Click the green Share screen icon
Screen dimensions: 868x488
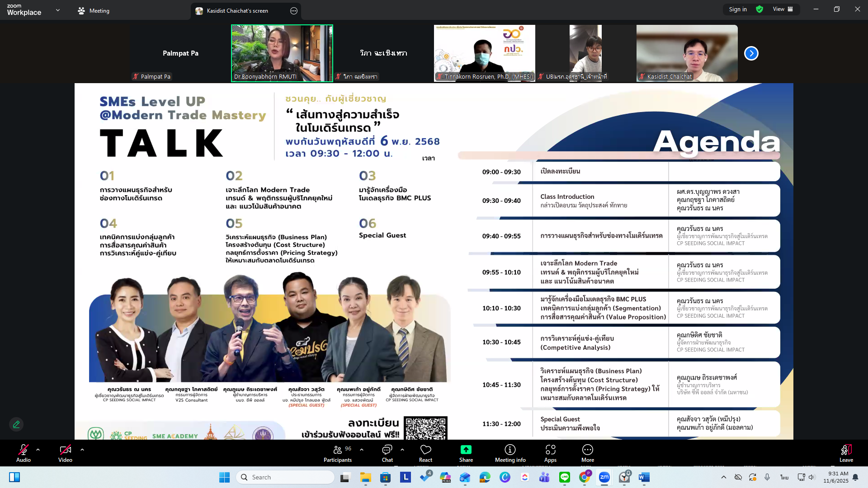tap(466, 450)
